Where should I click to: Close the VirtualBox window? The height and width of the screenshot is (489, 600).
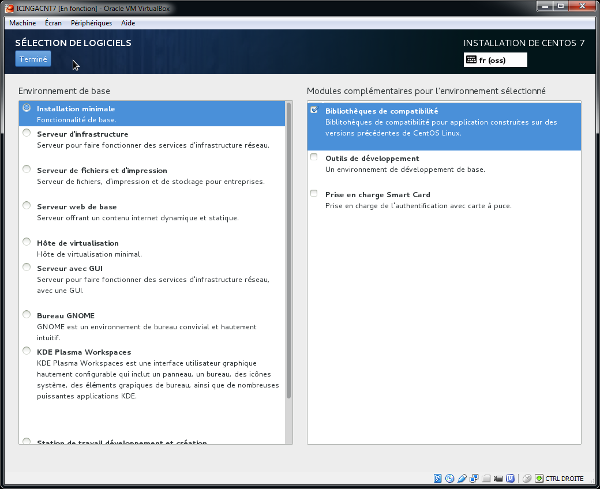[x=582, y=6]
